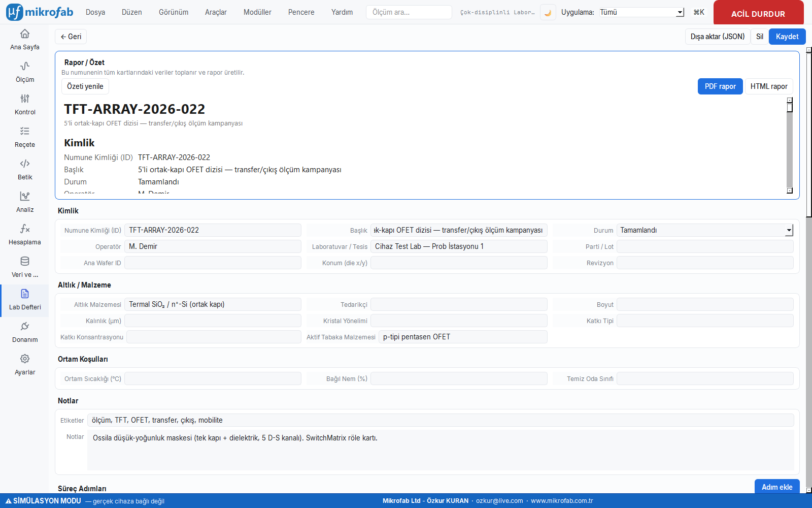Open the Donanım plug icon
The height and width of the screenshot is (508, 812).
pyautogui.click(x=24, y=326)
